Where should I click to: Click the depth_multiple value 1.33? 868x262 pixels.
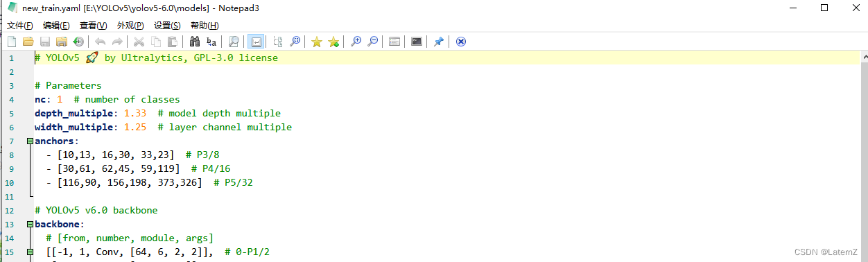click(134, 114)
